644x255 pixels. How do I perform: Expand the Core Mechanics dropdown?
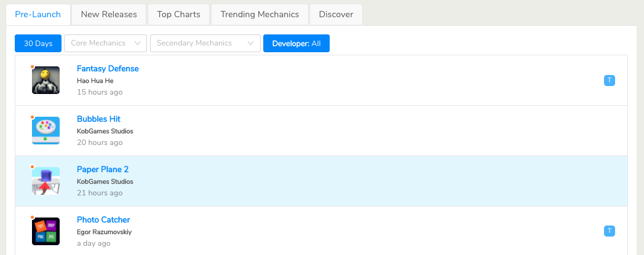[106, 44]
